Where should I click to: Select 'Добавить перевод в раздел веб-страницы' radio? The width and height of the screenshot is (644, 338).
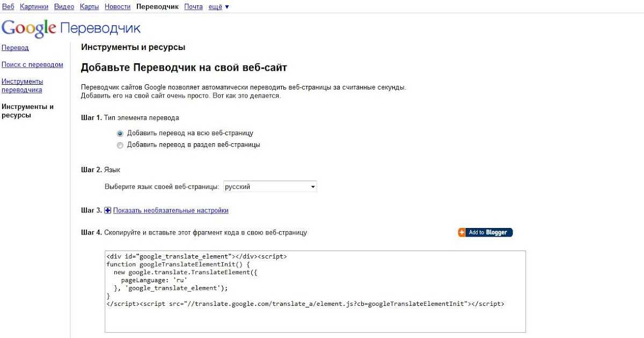(x=120, y=145)
